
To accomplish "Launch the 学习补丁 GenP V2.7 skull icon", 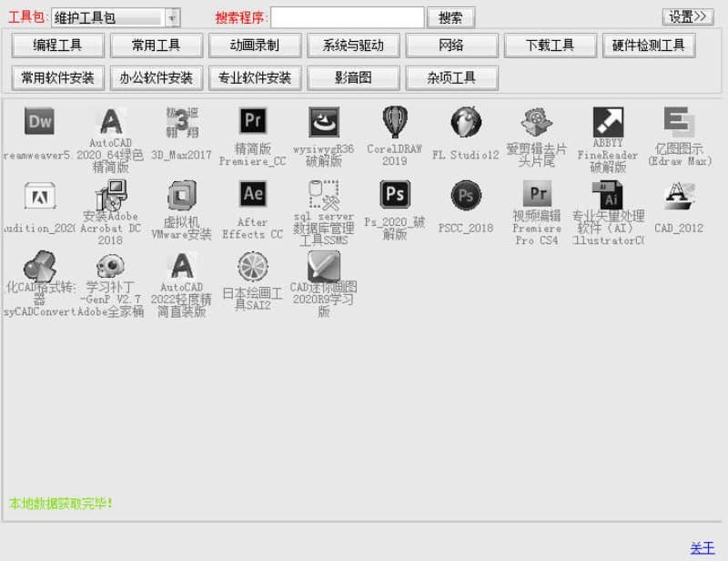I will pyautogui.click(x=110, y=266).
